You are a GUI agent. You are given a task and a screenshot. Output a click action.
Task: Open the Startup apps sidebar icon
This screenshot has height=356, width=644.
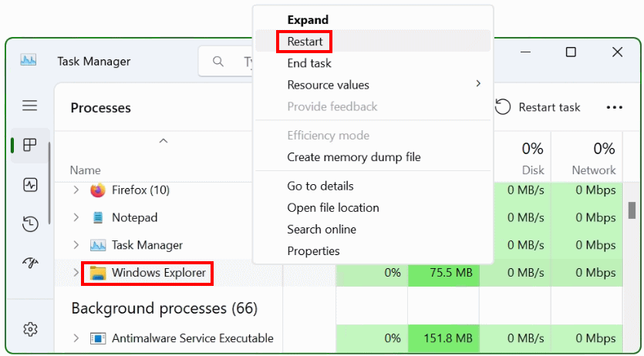click(30, 263)
